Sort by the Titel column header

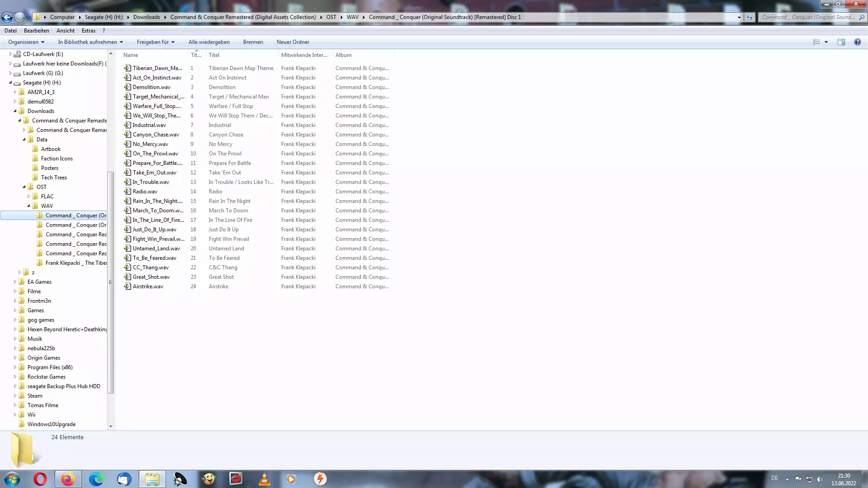coord(242,55)
